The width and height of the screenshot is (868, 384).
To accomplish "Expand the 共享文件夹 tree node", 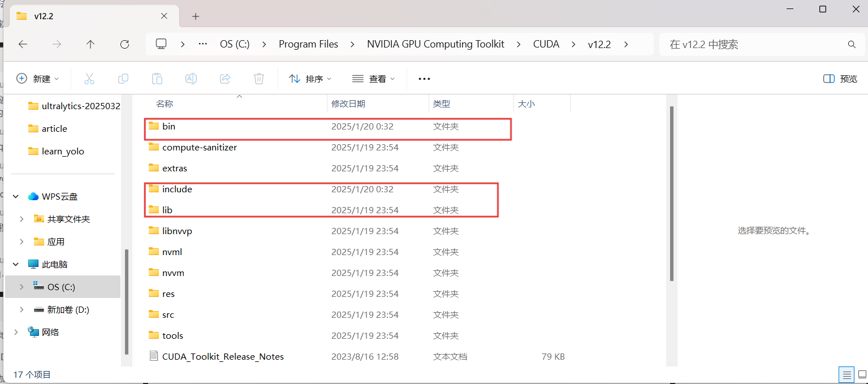I will (x=21, y=219).
